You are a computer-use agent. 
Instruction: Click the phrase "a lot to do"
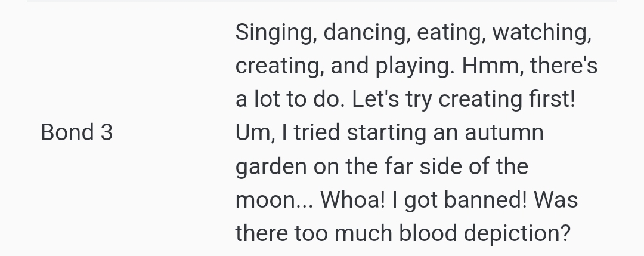(290, 99)
